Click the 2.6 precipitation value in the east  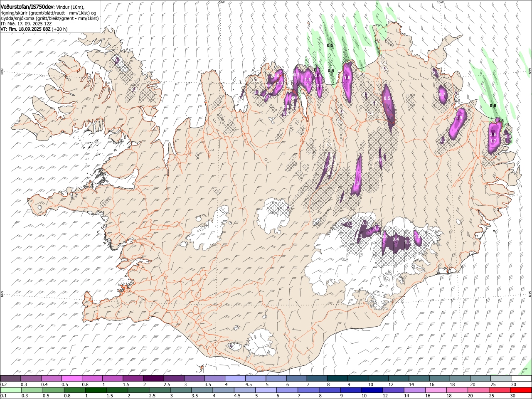click(493, 135)
